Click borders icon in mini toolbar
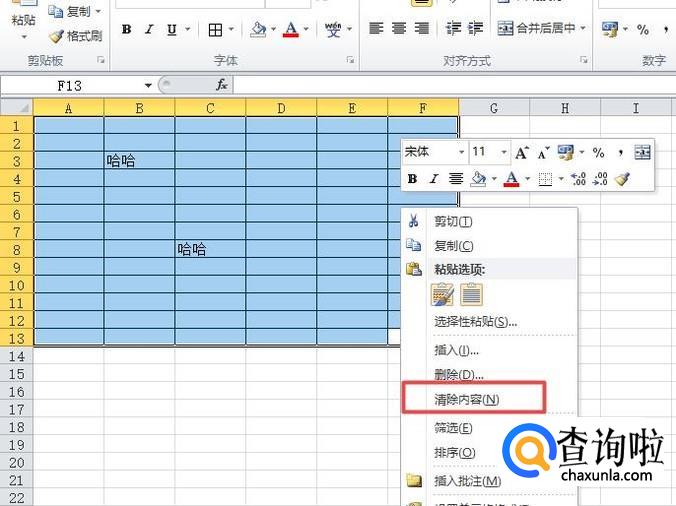Viewport: 676px width, 506px height. coord(545,179)
